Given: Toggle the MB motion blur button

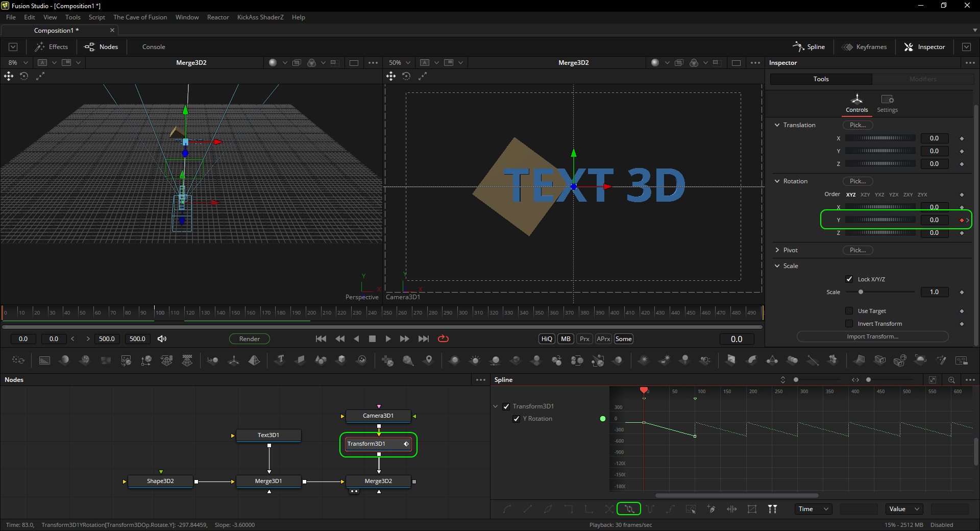Looking at the screenshot, I should coord(566,339).
